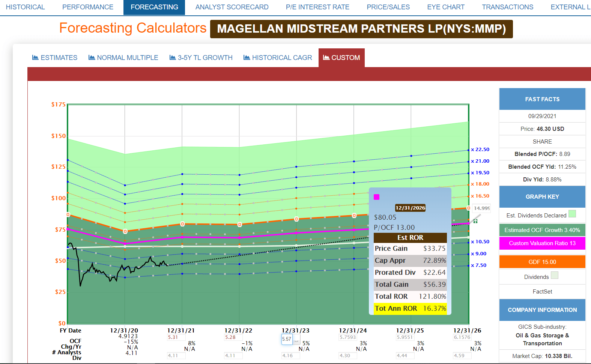Viewport: 591px width, 364px height.
Task: Open the PRICE/SALES tab
Action: [388, 7]
